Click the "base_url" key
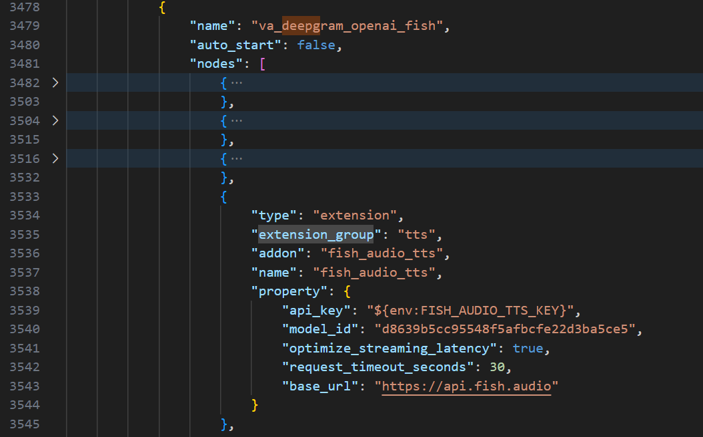This screenshot has height=437, width=703. click(x=320, y=386)
